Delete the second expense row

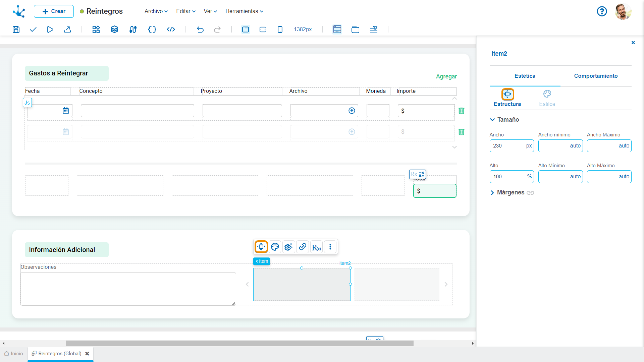(462, 132)
